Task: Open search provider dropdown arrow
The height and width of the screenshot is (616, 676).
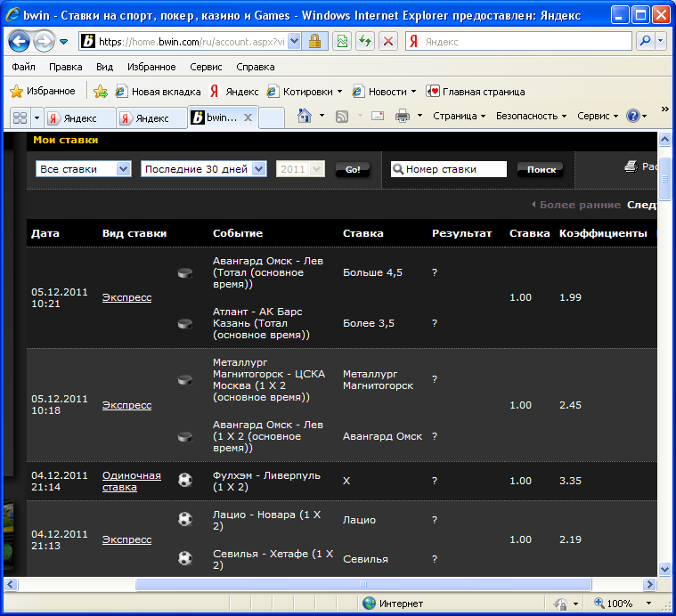Action: click(x=661, y=41)
